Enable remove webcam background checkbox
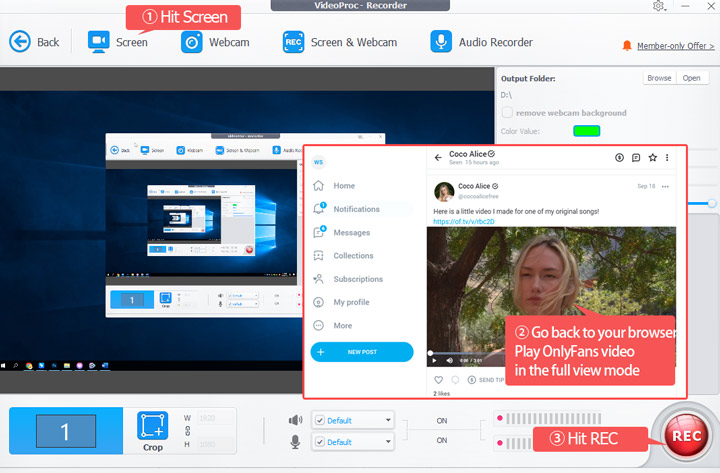Viewport: 720px width, 473px height. tap(507, 113)
